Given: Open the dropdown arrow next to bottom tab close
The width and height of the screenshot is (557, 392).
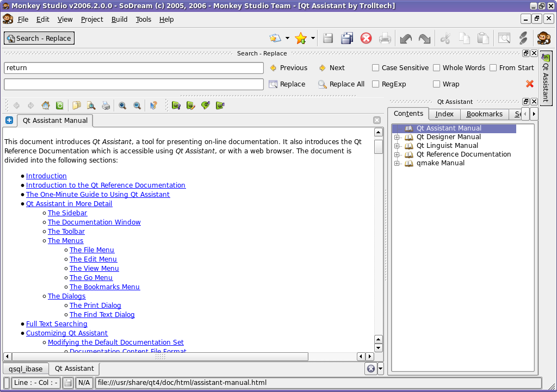Looking at the screenshot, I should pyautogui.click(x=380, y=369).
